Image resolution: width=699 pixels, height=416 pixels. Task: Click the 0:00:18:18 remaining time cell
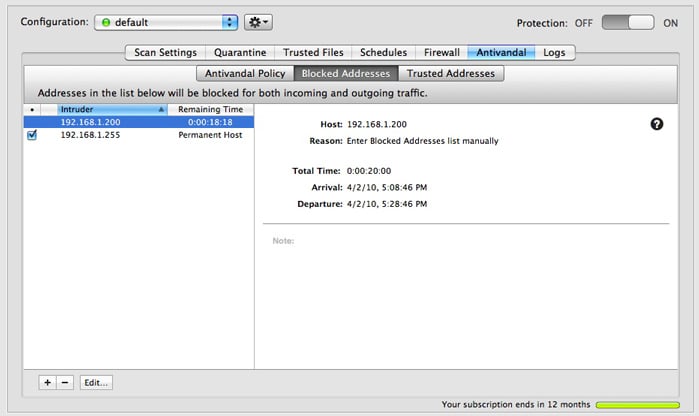(210, 122)
